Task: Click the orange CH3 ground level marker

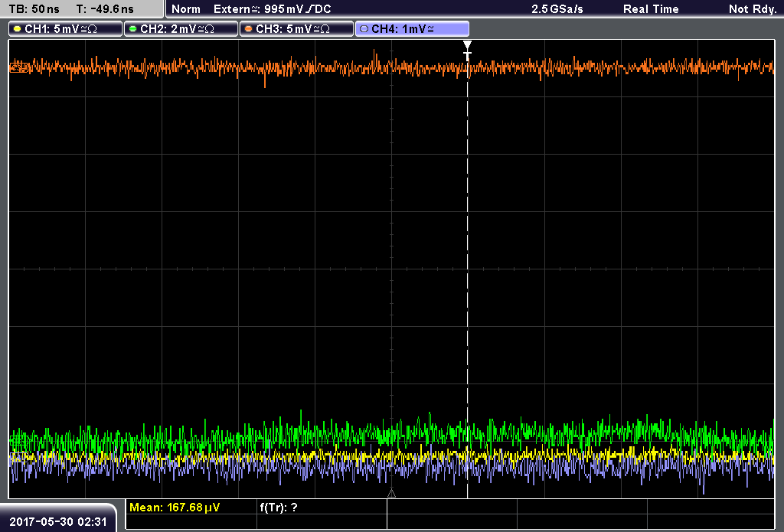Action: (x=19, y=67)
